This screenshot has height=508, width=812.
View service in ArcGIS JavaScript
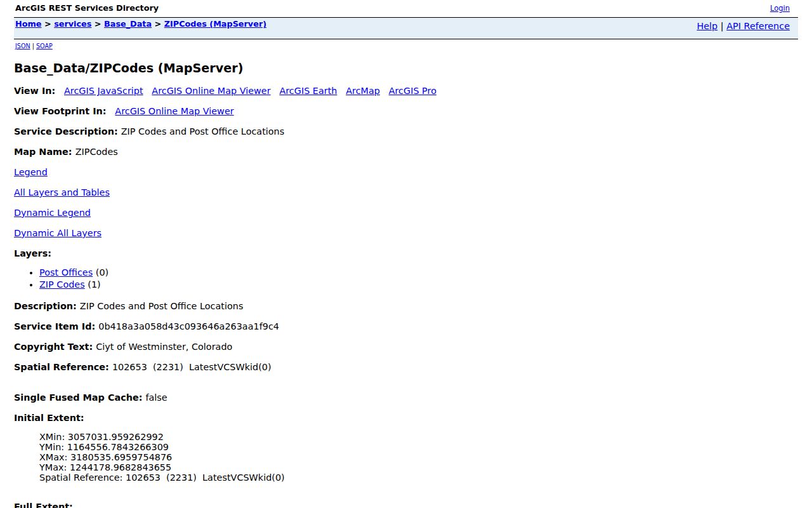tap(103, 91)
